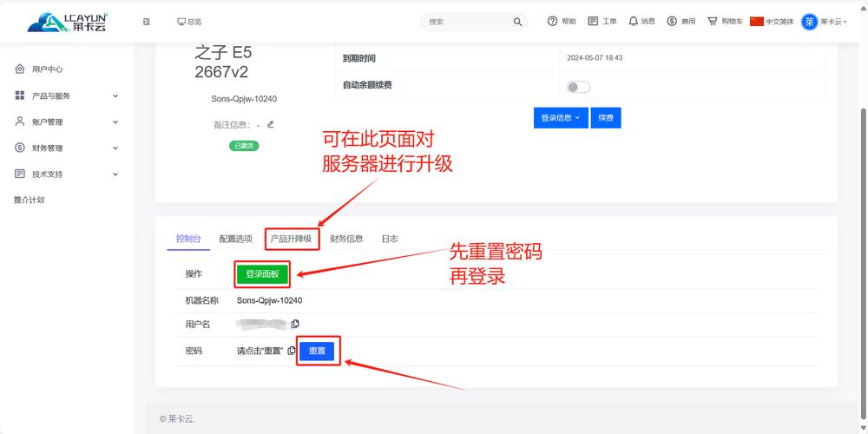
Task: Expand the 财务管理 sidebar menu
Action: point(67,148)
